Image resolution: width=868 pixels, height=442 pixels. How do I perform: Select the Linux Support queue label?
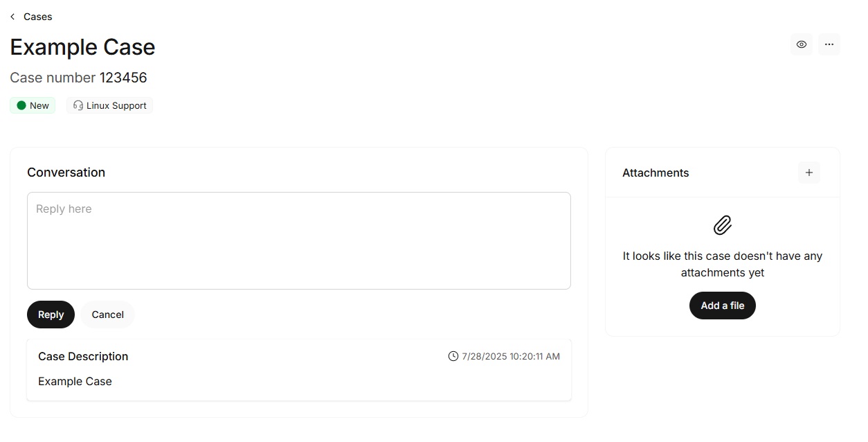click(116, 105)
